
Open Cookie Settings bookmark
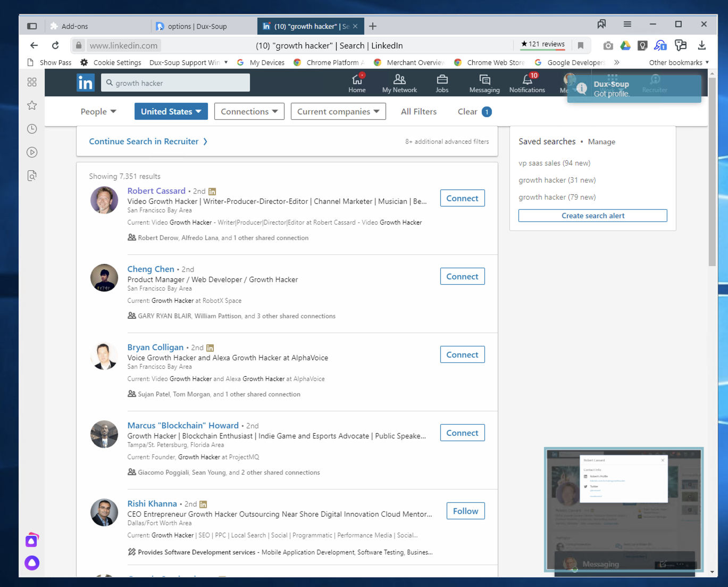[111, 62]
